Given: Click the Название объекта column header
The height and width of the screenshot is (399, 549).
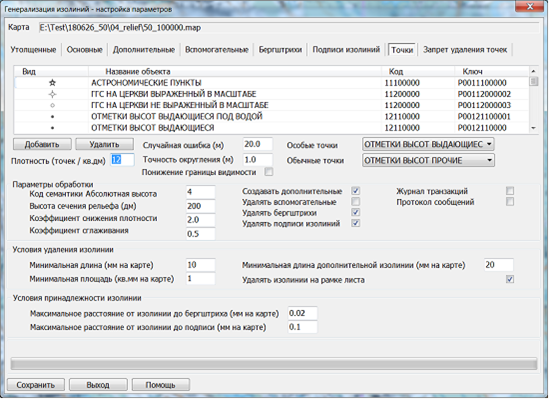Looking at the screenshot, I should [235, 71].
